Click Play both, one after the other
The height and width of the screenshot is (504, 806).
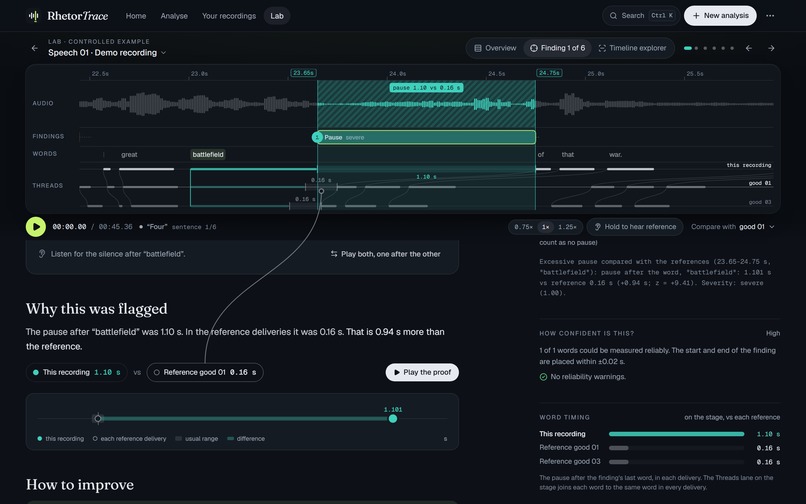[x=386, y=254]
